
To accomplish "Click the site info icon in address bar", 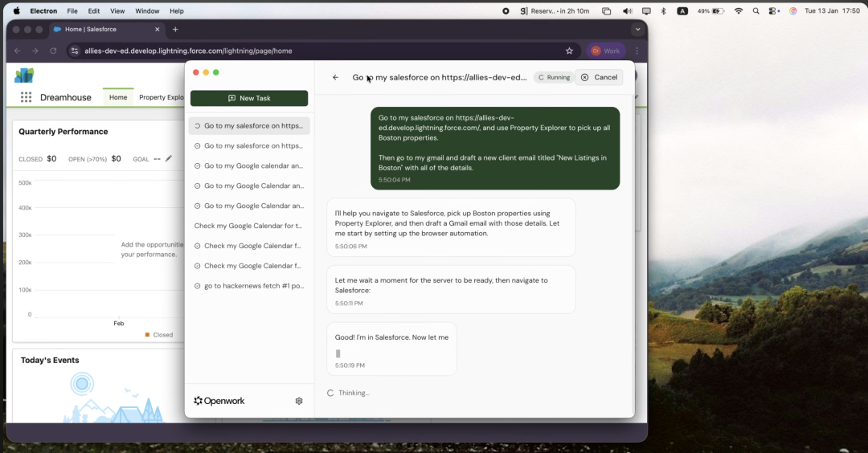I will click(x=75, y=51).
